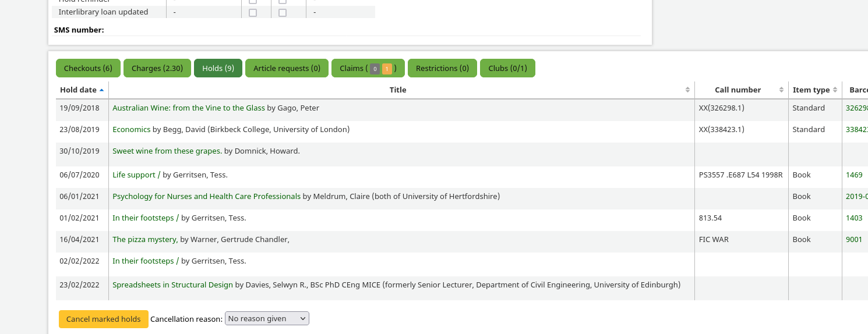Click the gray 0 badge in Claims

(x=375, y=69)
